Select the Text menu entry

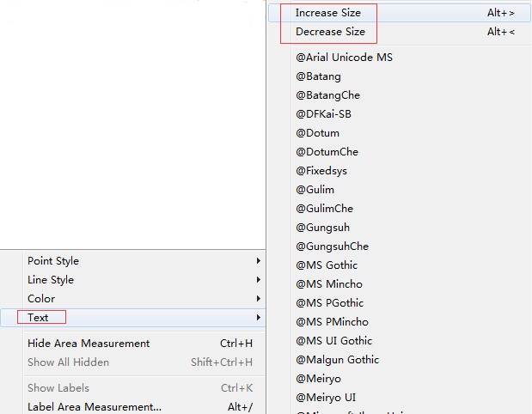39,318
